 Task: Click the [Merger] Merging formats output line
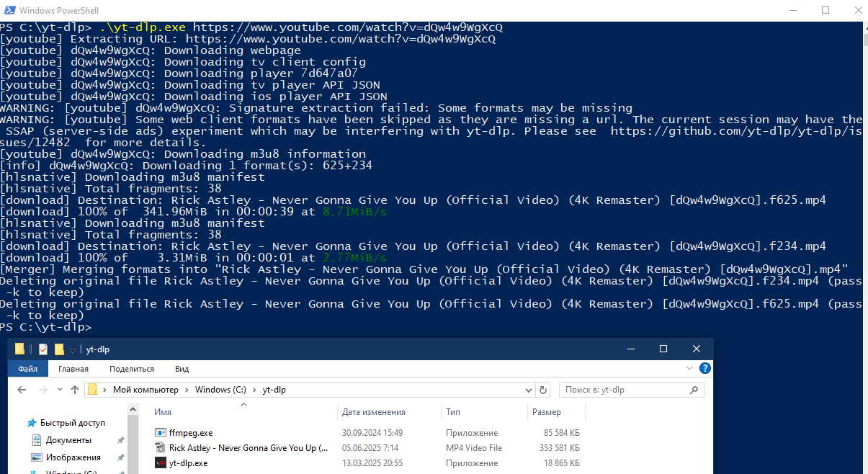pos(424,269)
